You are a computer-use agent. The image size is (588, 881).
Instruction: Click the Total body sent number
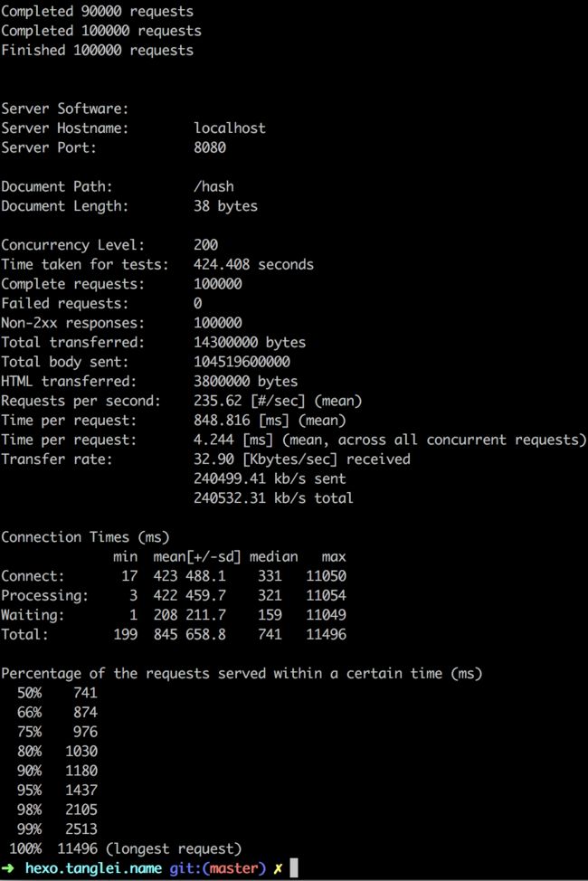click(x=242, y=361)
